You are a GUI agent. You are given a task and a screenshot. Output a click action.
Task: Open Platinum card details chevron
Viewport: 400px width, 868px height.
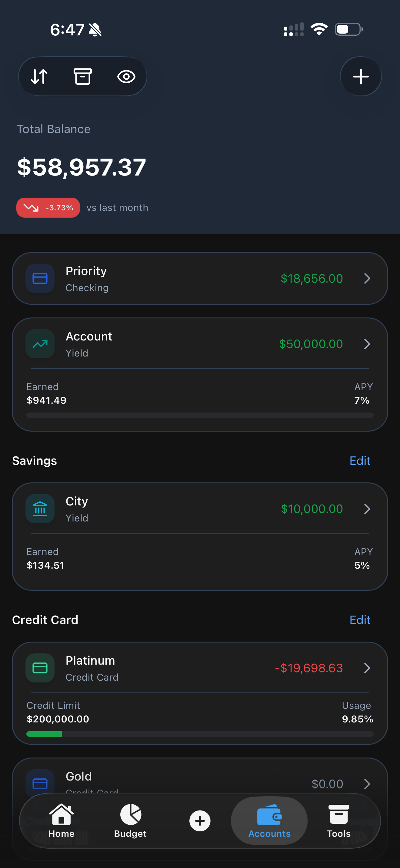click(367, 668)
